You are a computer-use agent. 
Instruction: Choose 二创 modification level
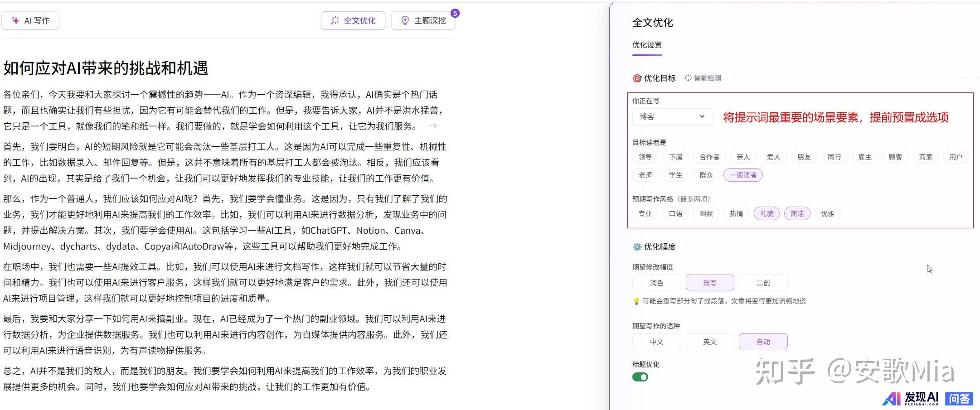point(763,283)
